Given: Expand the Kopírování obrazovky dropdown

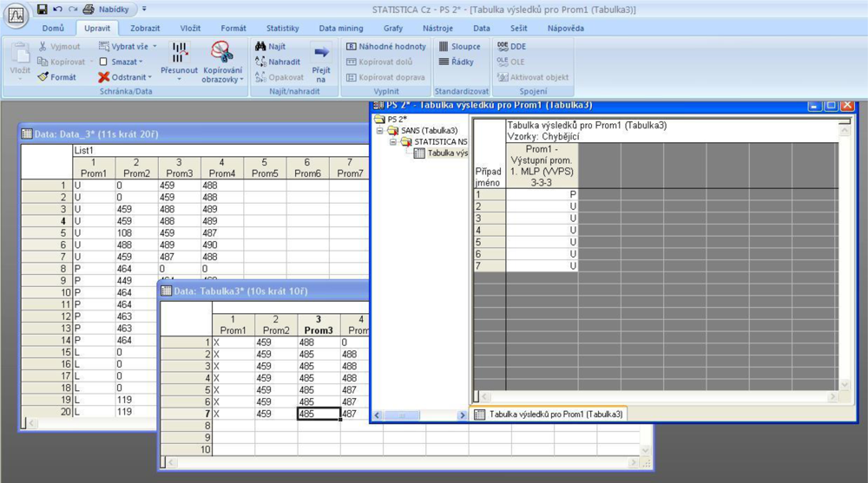Looking at the screenshot, I should pyautogui.click(x=241, y=80).
